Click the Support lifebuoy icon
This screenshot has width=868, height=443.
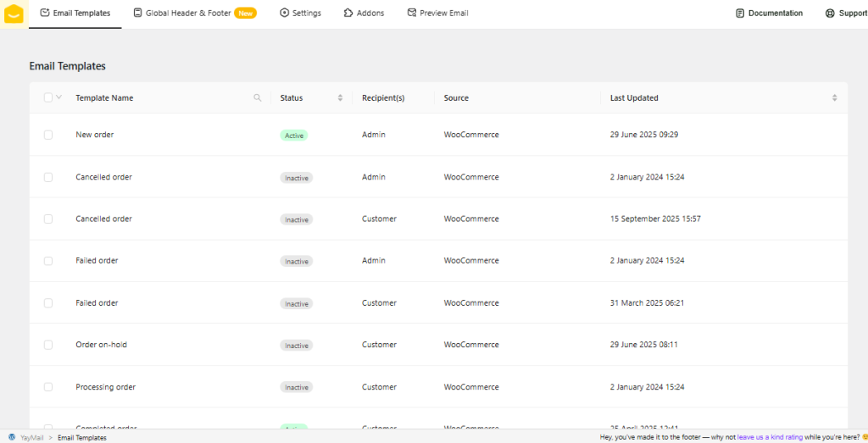(x=829, y=14)
